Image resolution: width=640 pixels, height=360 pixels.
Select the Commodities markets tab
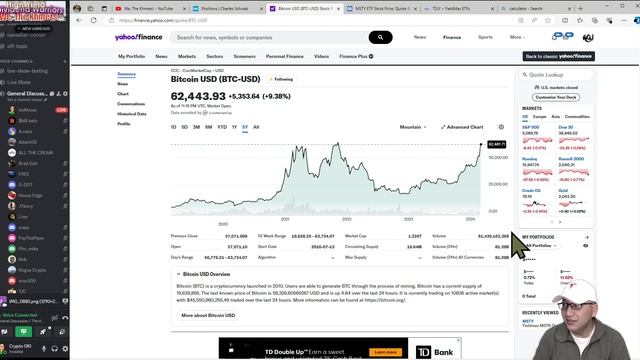(577, 117)
